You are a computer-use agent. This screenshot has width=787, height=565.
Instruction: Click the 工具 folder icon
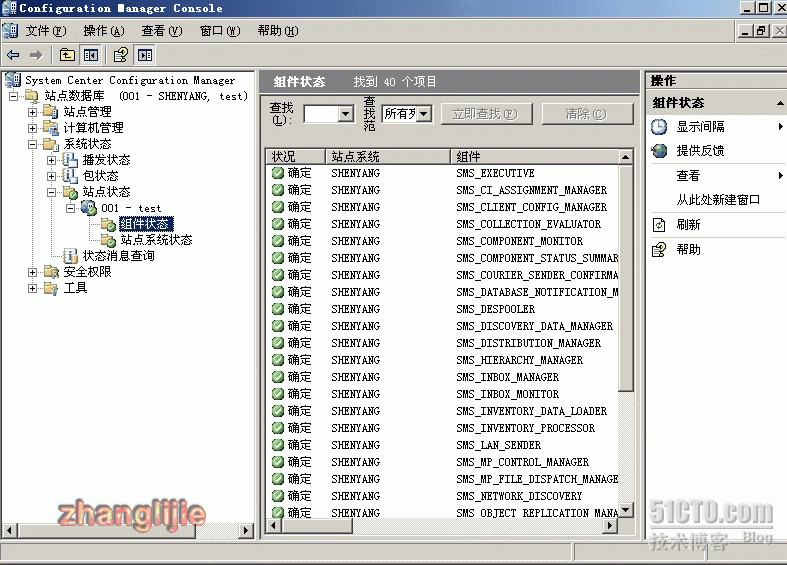[x=50, y=288]
